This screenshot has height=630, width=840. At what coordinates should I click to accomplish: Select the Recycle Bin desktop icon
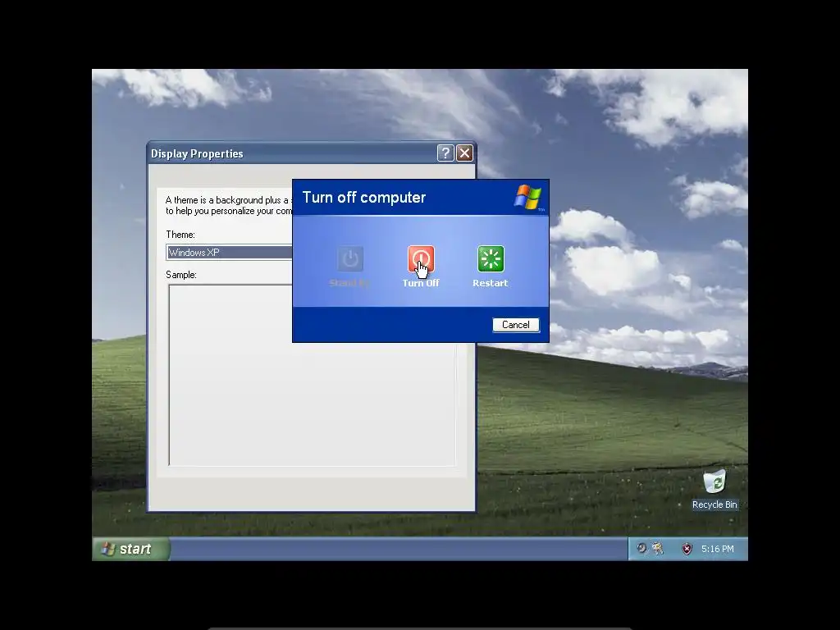714,490
